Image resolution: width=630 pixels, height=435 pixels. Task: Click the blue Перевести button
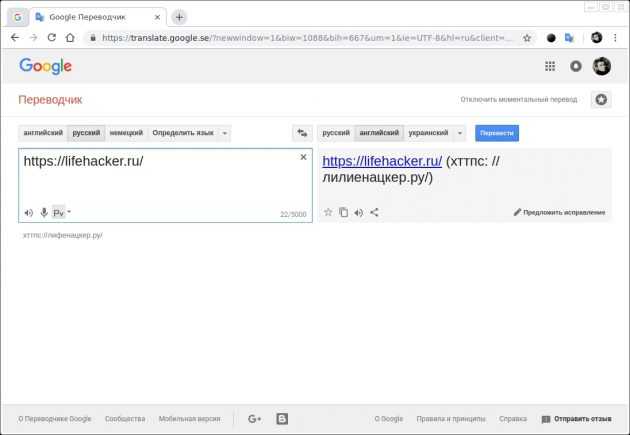497,133
